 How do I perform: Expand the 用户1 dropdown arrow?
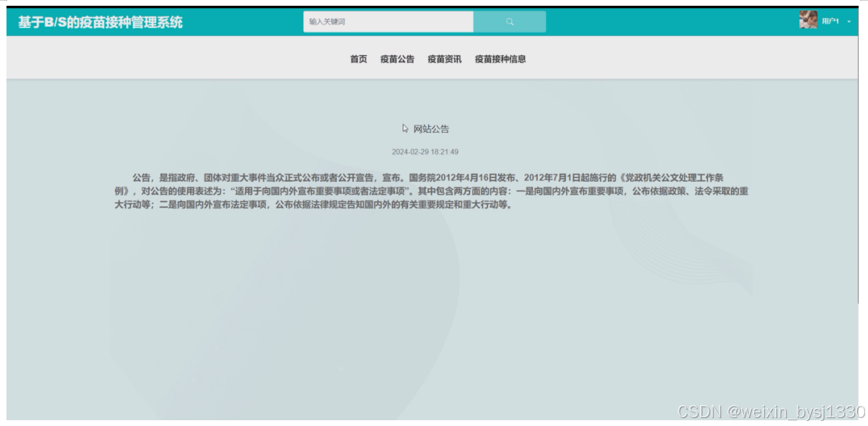pyautogui.click(x=849, y=22)
